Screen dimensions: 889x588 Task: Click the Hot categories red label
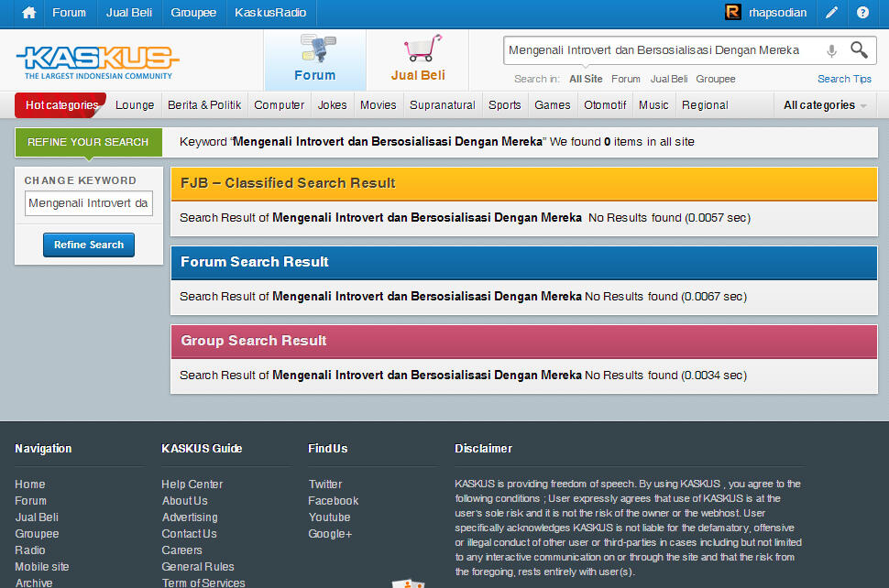[x=60, y=105]
